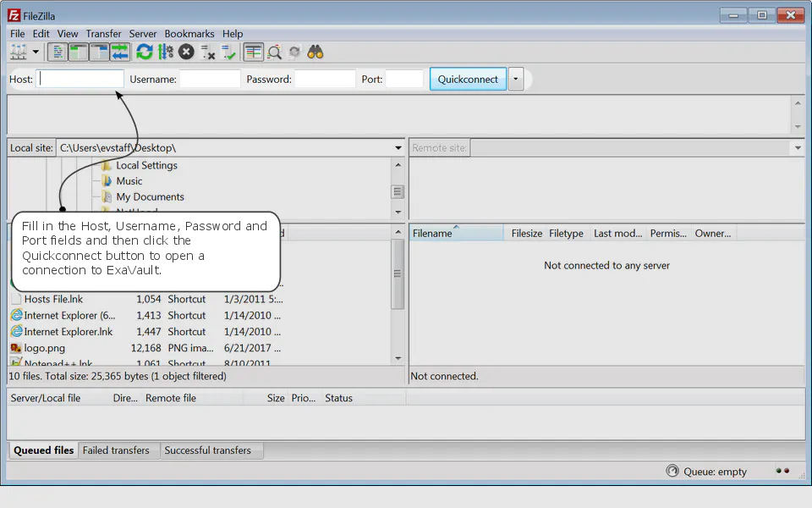Click the Hosts File.lnk file icon

(x=16, y=299)
